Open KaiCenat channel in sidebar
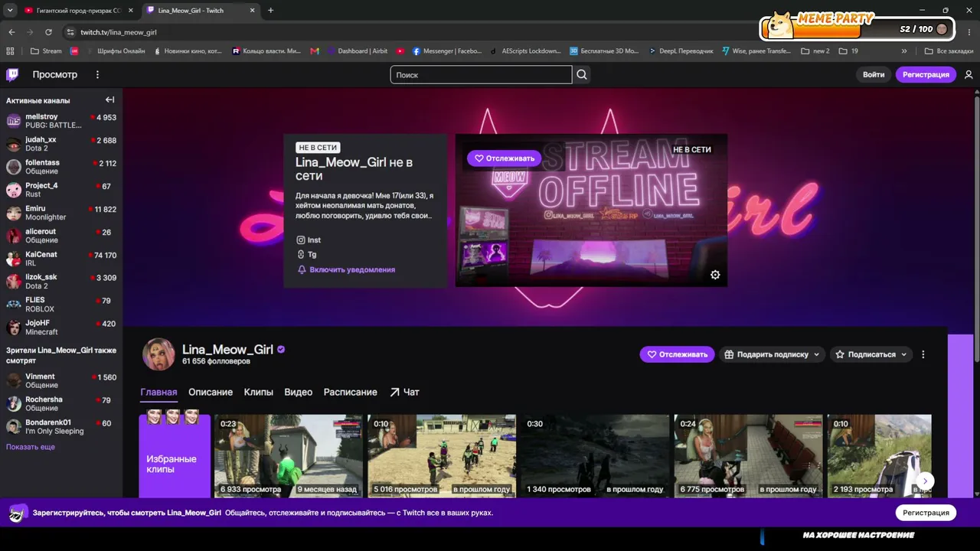 click(61, 259)
